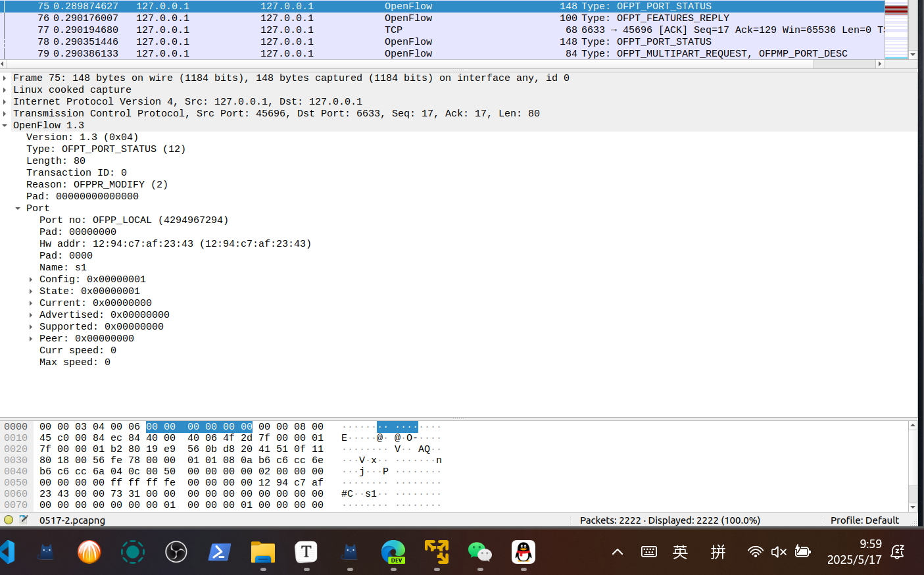Toggle the muted speaker volume icon
Image resolution: width=924 pixels, height=575 pixels.
[x=779, y=551]
